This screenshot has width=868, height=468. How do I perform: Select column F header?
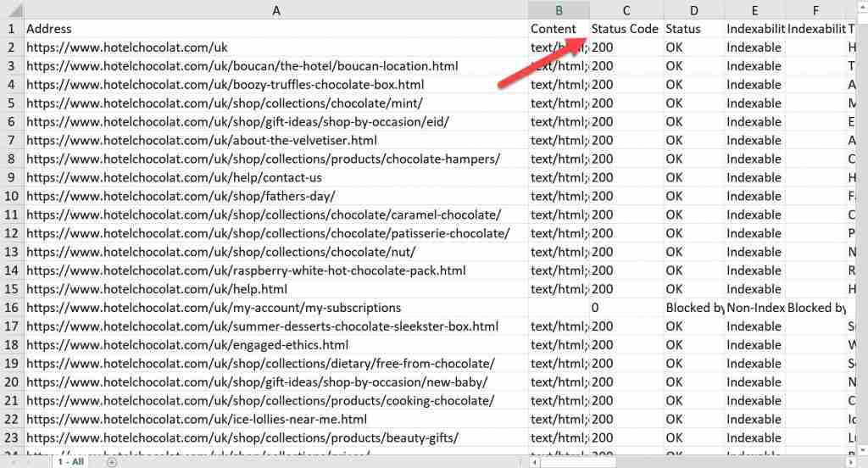(x=815, y=10)
